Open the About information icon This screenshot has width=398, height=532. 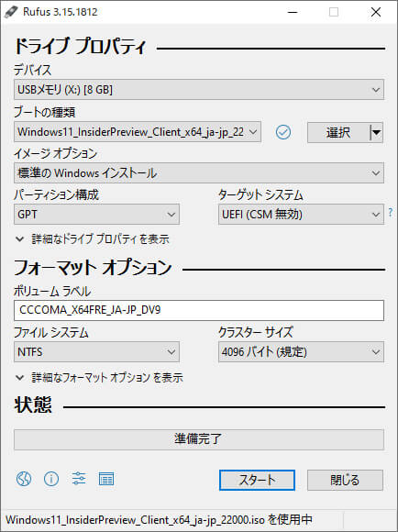pyautogui.click(x=51, y=479)
